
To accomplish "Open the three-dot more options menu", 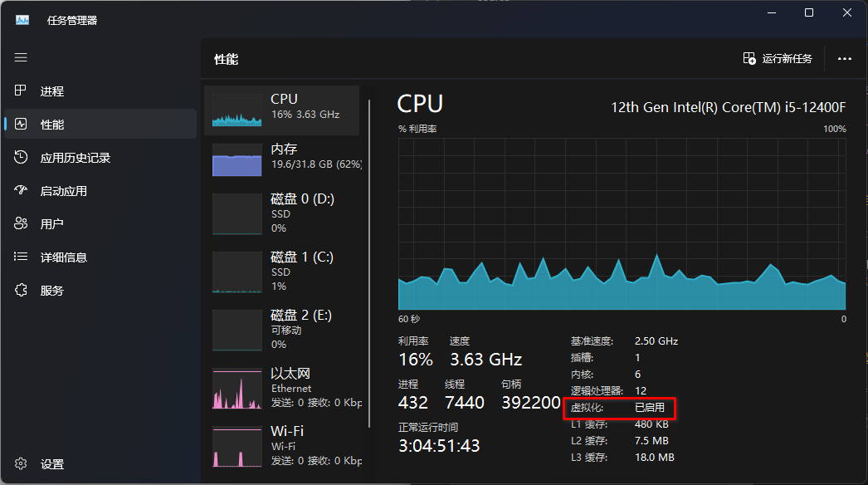I will (845, 59).
